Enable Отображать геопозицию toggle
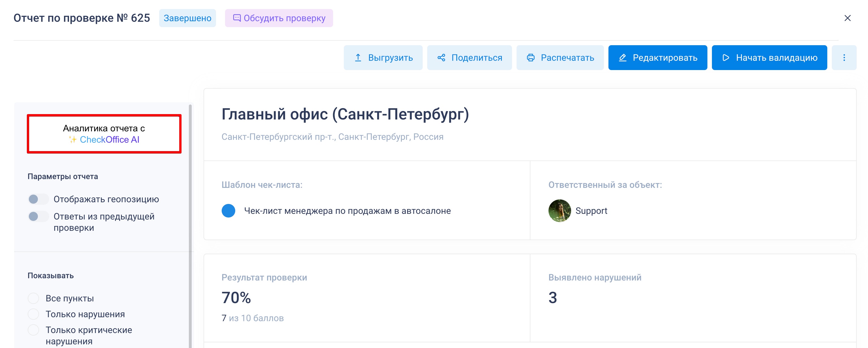 [38, 199]
